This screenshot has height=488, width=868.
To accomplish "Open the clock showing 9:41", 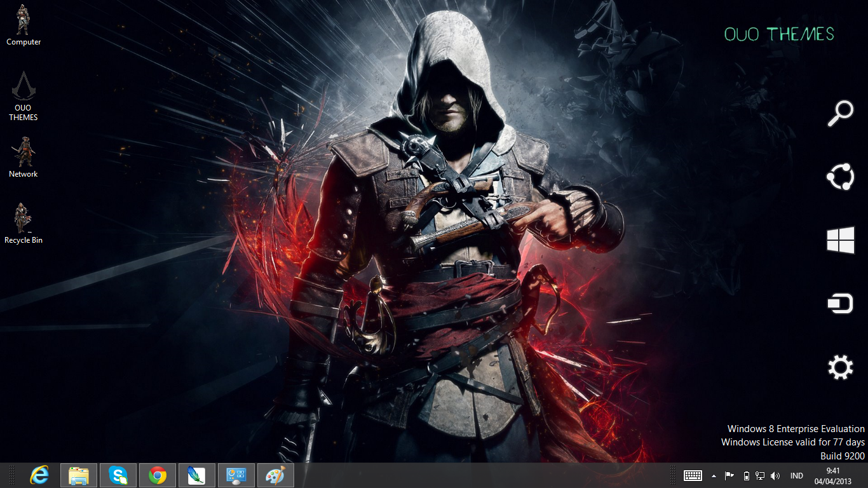I will [x=833, y=475].
